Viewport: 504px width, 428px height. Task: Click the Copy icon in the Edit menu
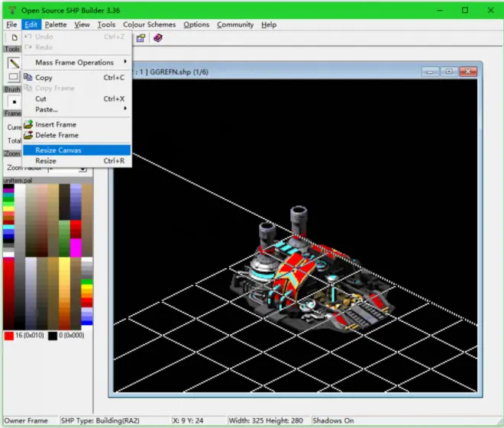click(28, 77)
